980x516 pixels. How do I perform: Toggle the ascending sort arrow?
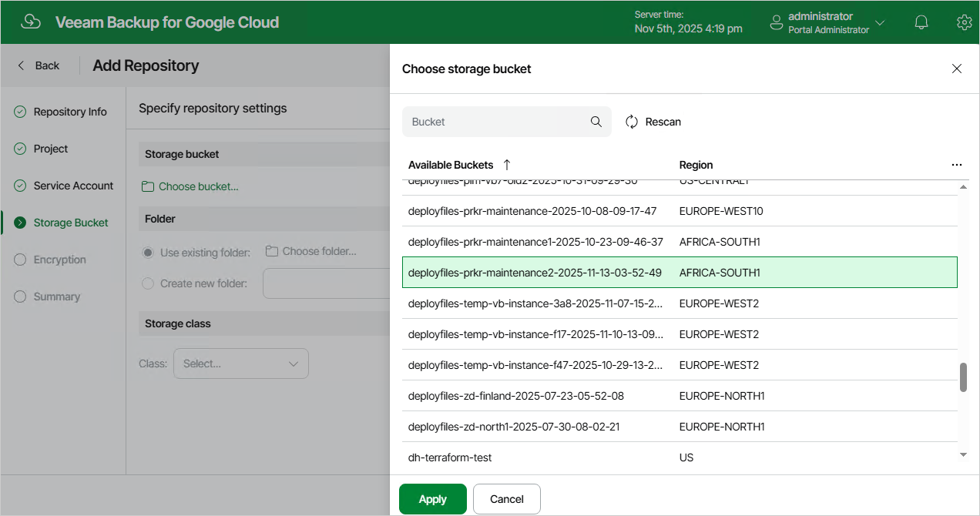pos(506,165)
